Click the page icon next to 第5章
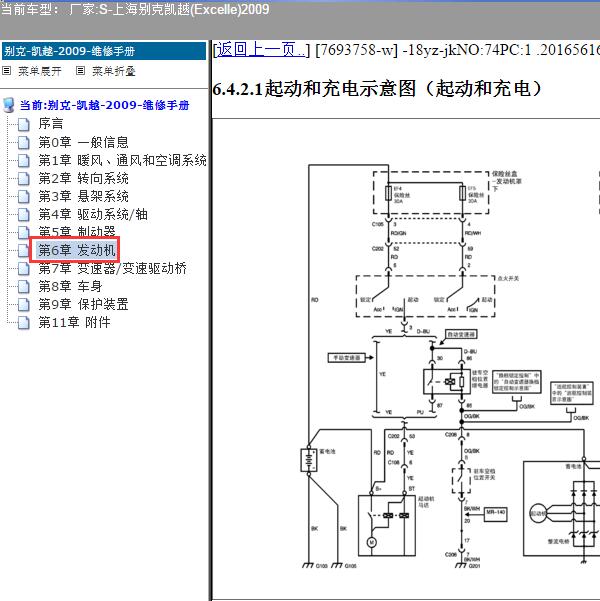Image resolution: width=600 pixels, height=601 pixels. [24, 232]
